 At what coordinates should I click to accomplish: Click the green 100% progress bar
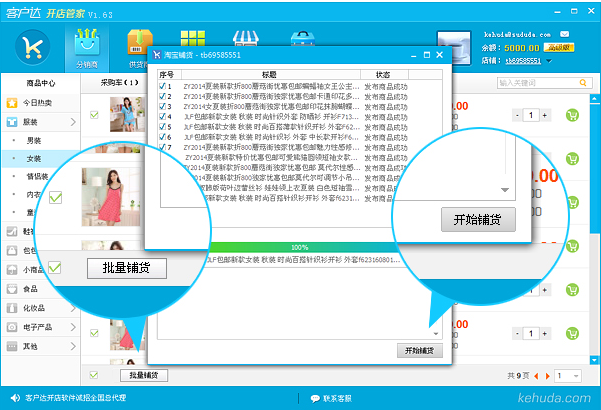pos(298,247)
